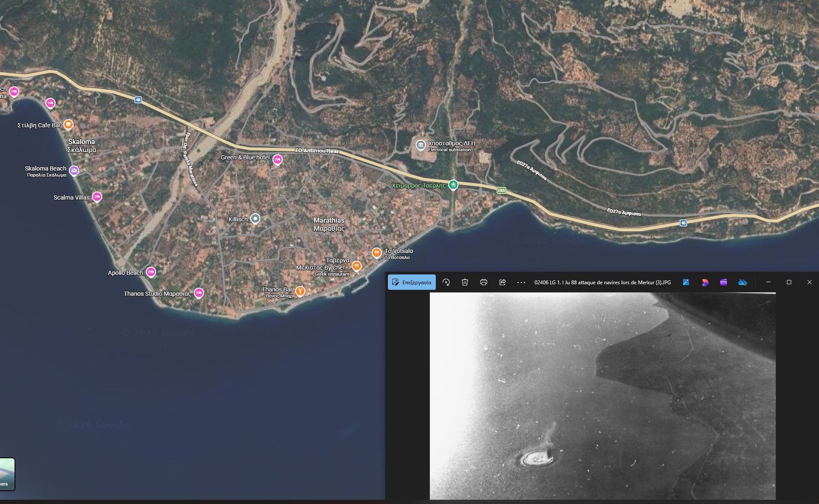Open the Στίλβη Cafe Bar marker

(x=68, y=124)
